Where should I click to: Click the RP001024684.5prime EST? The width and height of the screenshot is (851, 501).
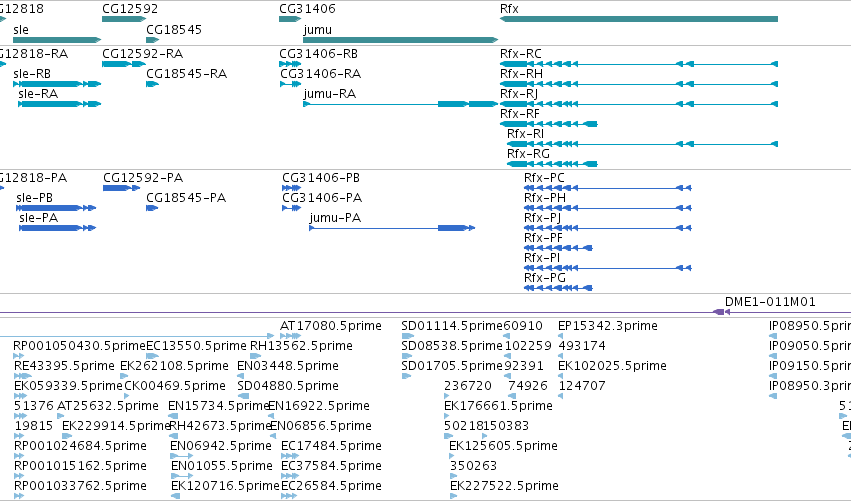pos(80,447)
